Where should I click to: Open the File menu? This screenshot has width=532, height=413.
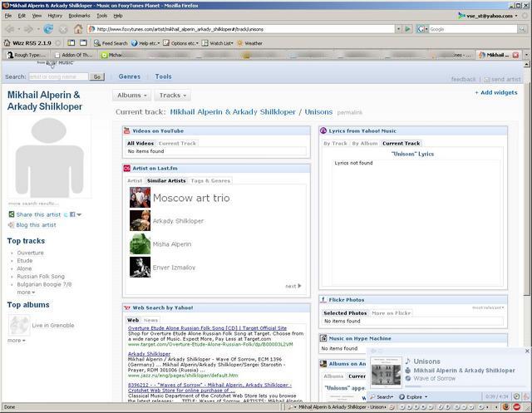click(x=8, y=16)
